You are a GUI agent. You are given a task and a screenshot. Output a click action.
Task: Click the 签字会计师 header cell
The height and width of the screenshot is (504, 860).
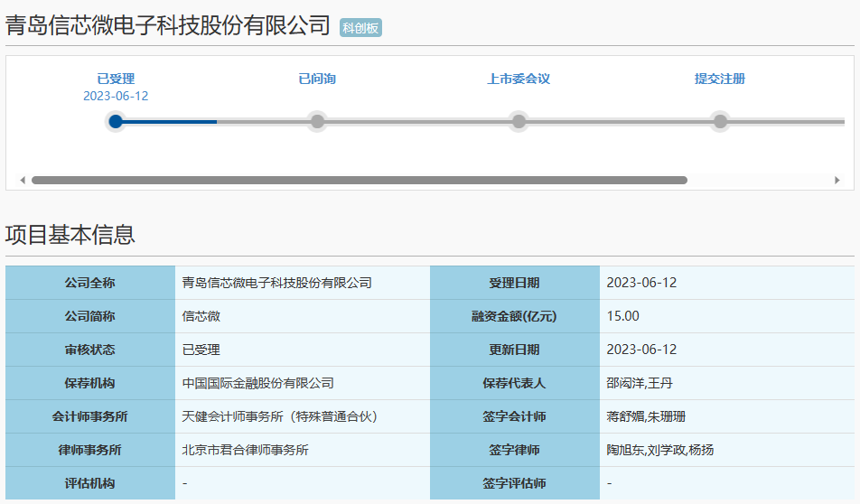(515, 416)
